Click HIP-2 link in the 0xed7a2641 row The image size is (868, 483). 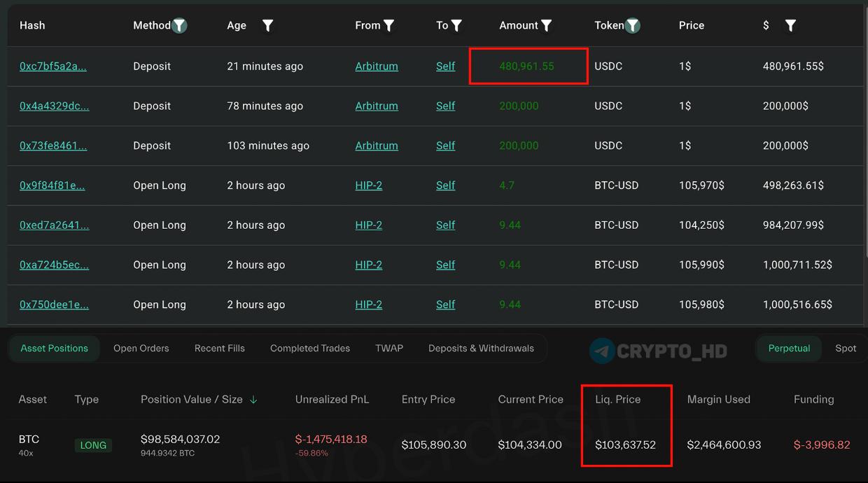click(369, 225)
